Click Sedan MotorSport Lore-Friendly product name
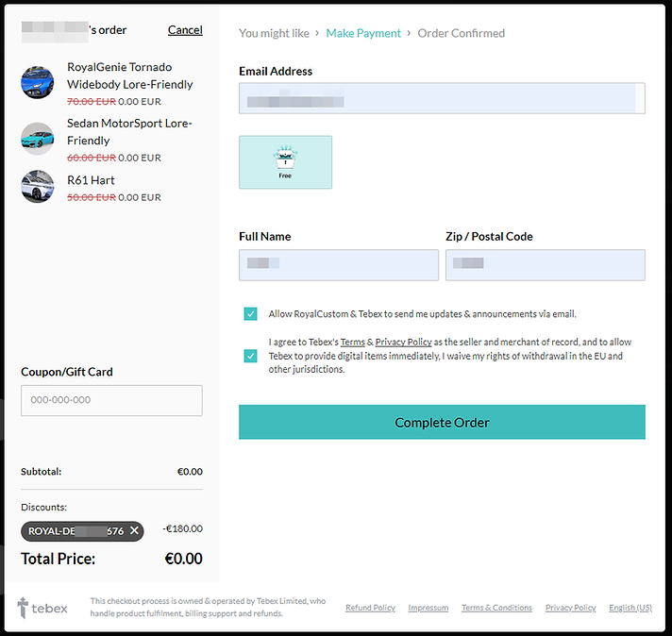The image size is (672, 636). pos(129,131)
